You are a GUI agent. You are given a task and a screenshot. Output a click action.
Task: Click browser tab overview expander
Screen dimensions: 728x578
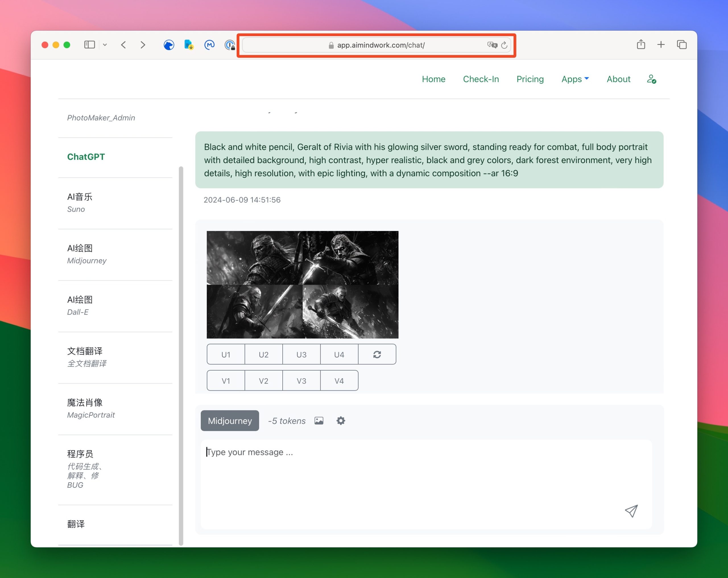105,45
